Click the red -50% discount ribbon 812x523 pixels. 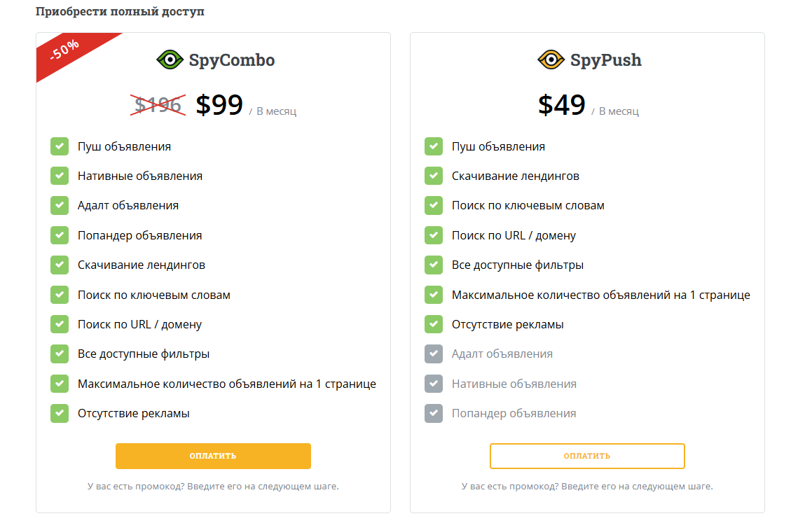[x=65, y=53]
